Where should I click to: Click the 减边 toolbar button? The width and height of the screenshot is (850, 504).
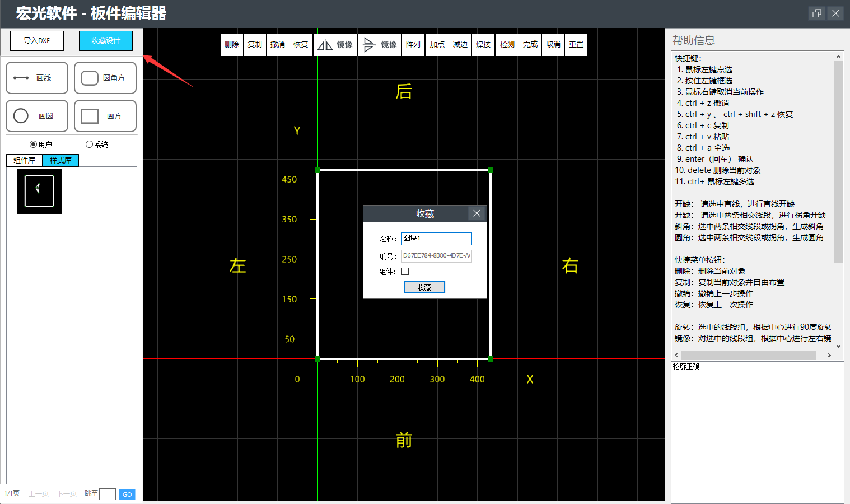460,45
